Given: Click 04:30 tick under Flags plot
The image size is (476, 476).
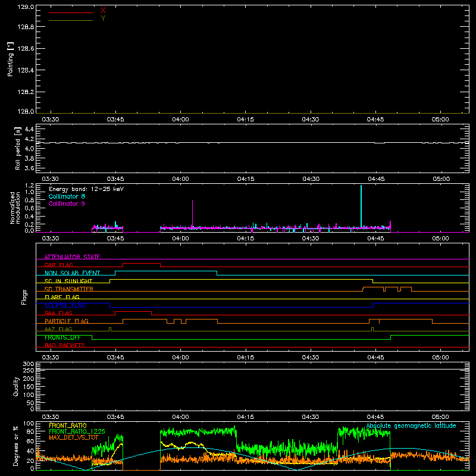Looking at the screenshot, I should (x=311, y=358).
